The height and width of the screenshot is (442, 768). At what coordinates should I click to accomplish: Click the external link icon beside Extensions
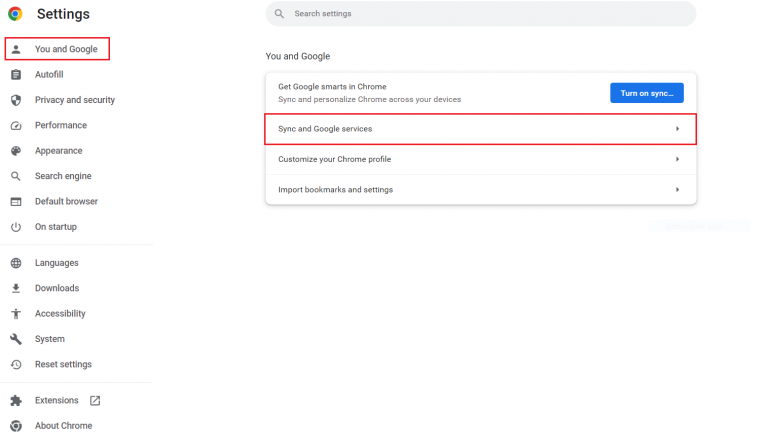click(x=95, y=401)
